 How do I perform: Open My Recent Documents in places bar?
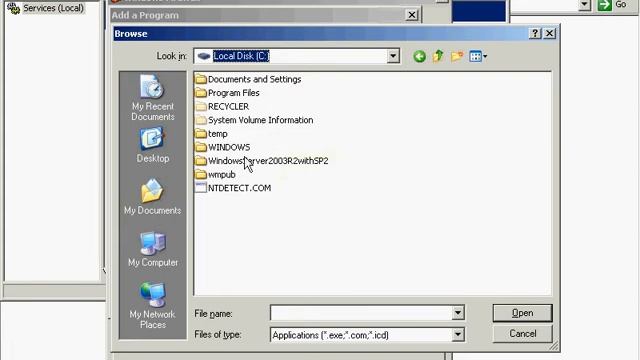[x=153, y=98]
